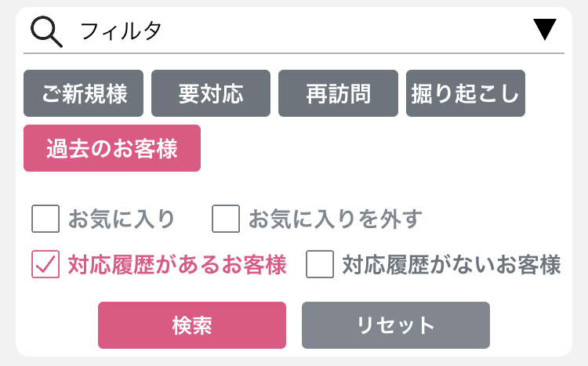The height and width of the screenshot is (366, 588).
Task: Clear filters with the リセット button
Action: pyautogui.click(x=396, y=325)
